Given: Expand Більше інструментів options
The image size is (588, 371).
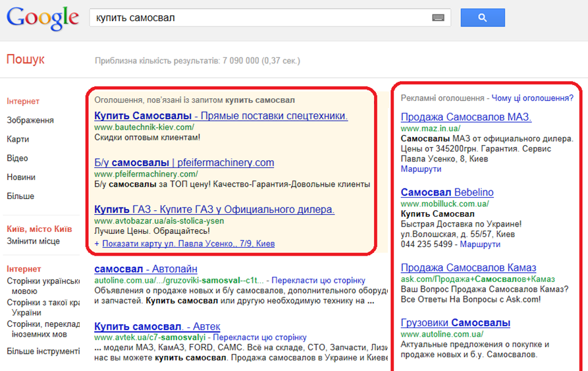Looking at the screenshot, I should tap(43, 351).
